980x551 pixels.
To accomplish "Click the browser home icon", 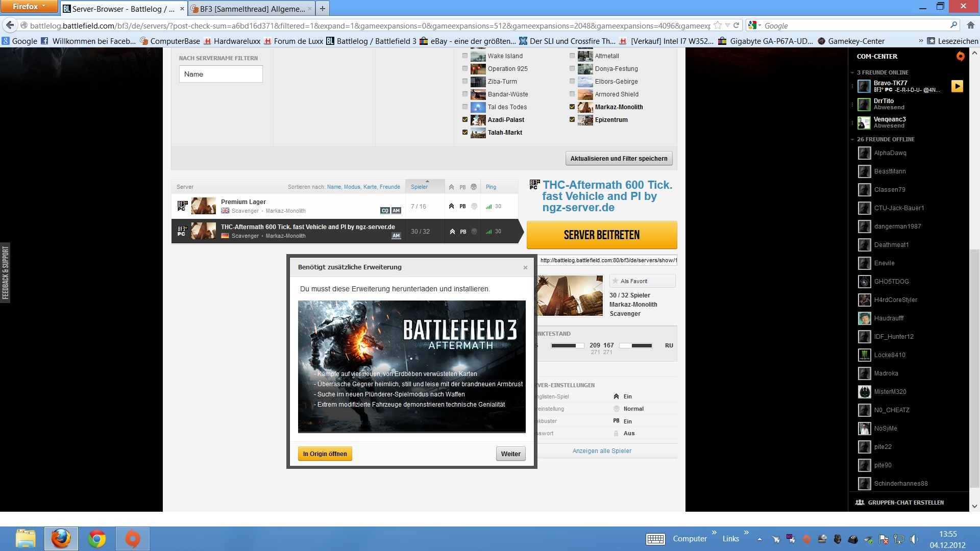I will [x=970, y=25].
